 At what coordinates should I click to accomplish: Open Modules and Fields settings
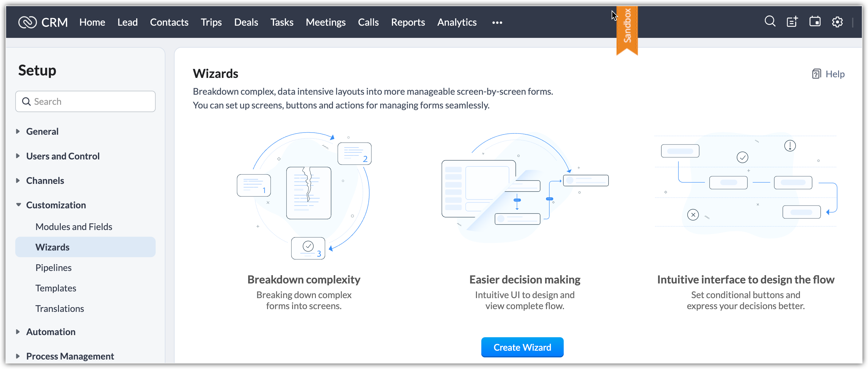[x=74, y=227]
